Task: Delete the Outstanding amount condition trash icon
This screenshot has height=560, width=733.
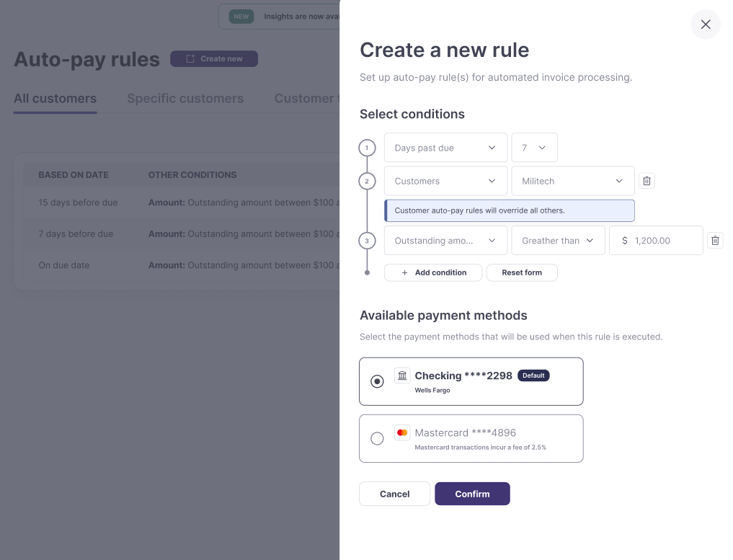Action: point(715,241)
